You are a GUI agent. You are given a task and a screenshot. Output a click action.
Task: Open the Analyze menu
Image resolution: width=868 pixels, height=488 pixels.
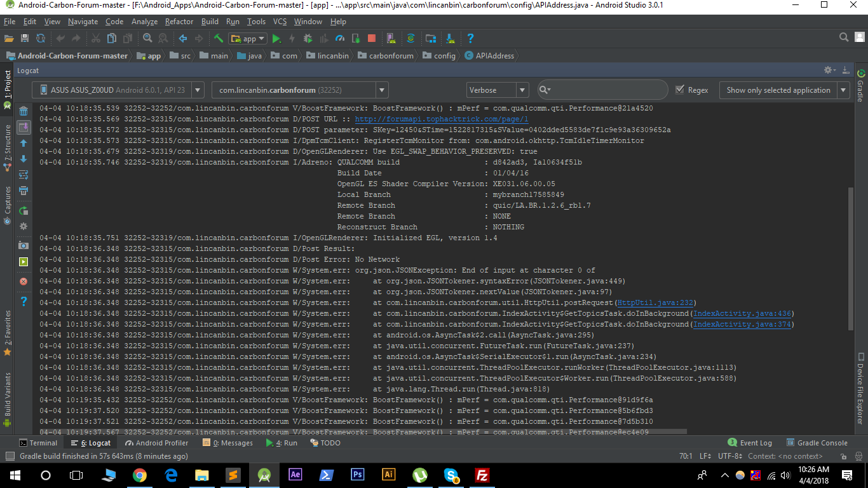click(144, 22)
